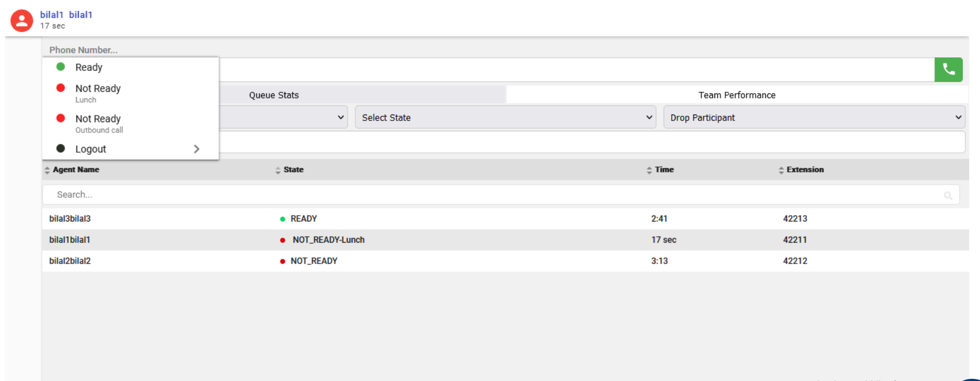The height and width of the screenshot is (381, 980).
Task: Sort by Agent Name column arrows
Action: [x=47, y=170]
